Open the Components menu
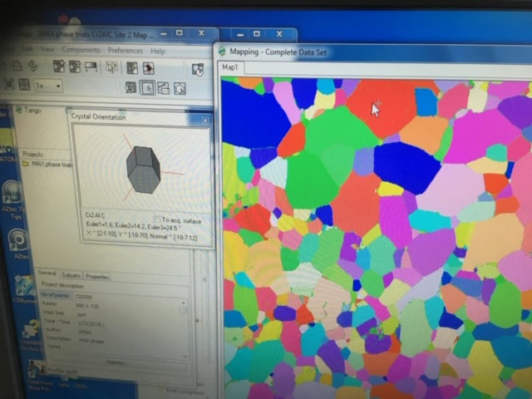 (81, 50)
